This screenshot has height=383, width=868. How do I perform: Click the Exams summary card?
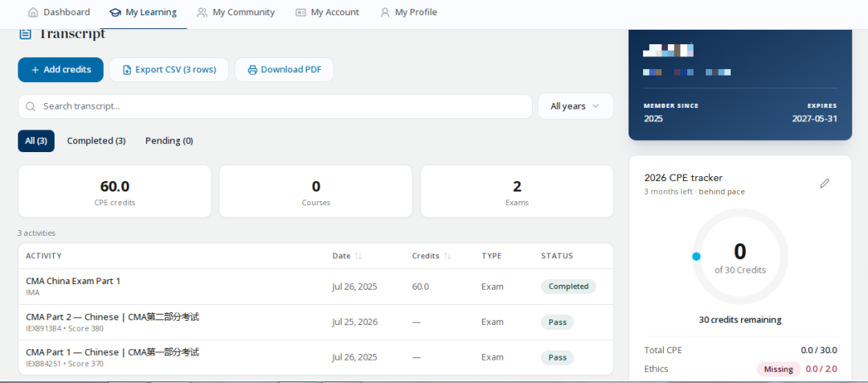(517, 191)
